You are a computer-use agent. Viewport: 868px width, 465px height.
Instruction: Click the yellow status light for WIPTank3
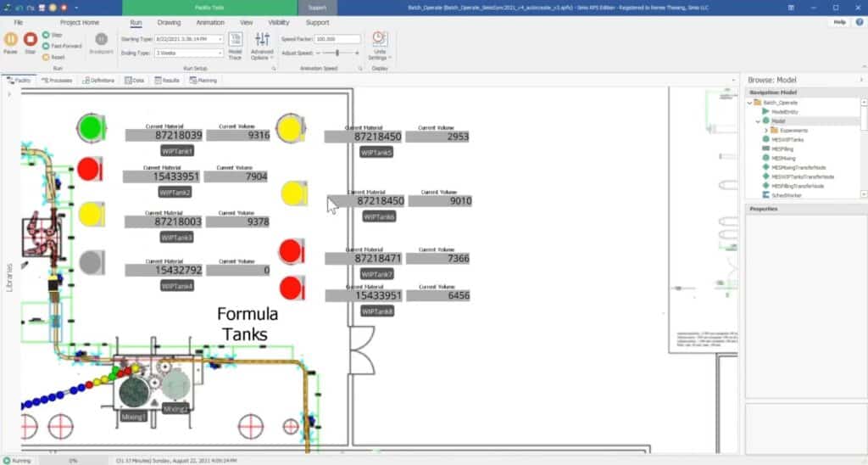pos(92,215)
